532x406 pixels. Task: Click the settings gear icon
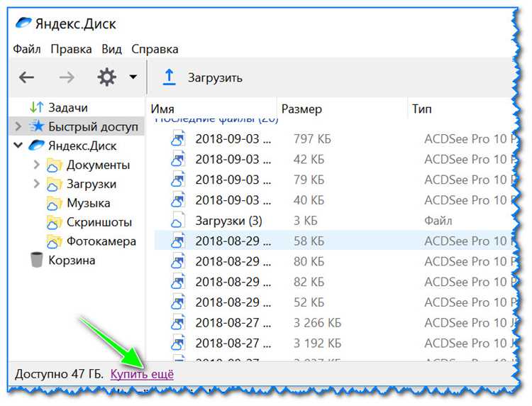pos(106,77)
